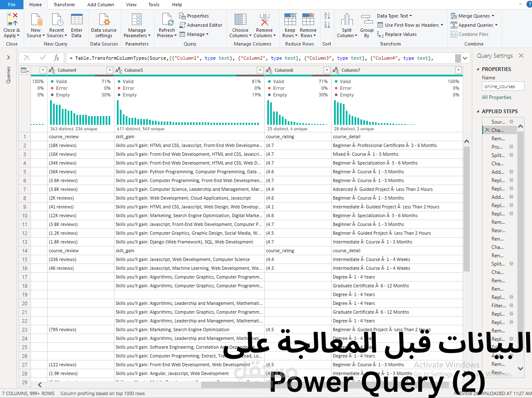The height and width of the screenshot is (398, 532).
Task: Open the Column6 filter dropdown
Action: 327,70
